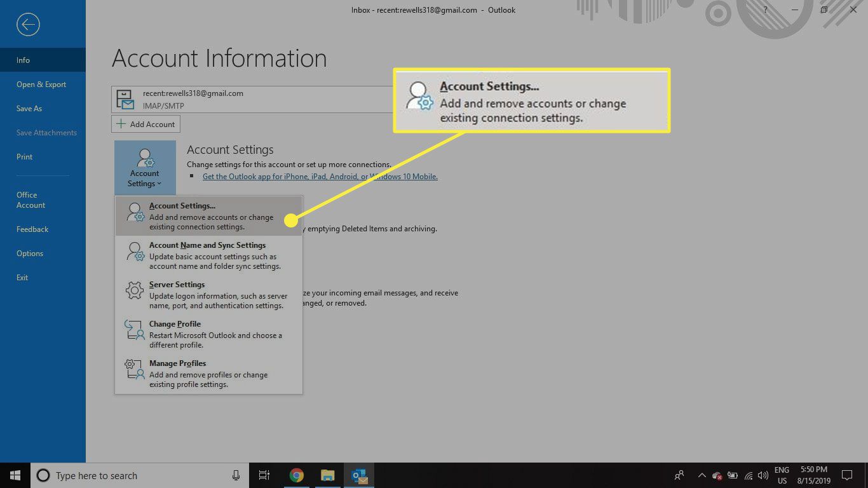Screen dimensions: 868x488
Task: Click the Account Settings heading text
Action: pos(230,150)
